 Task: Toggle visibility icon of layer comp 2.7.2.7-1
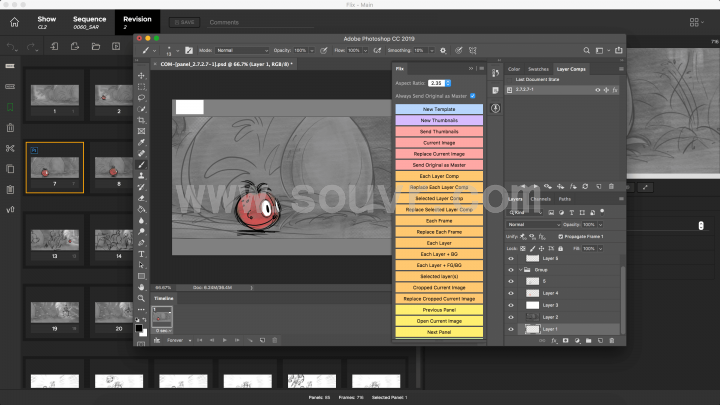tap(597, 90)
